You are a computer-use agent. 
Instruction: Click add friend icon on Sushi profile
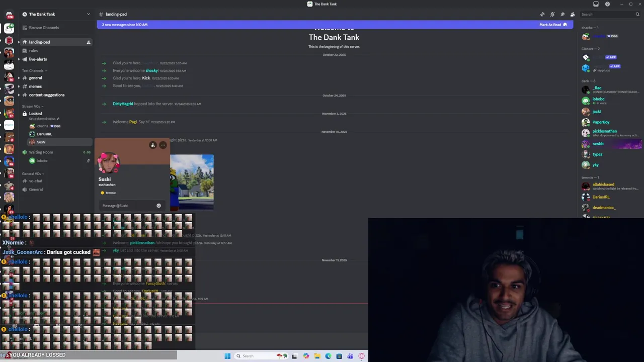pyautogui.click(x=153, y=145)
